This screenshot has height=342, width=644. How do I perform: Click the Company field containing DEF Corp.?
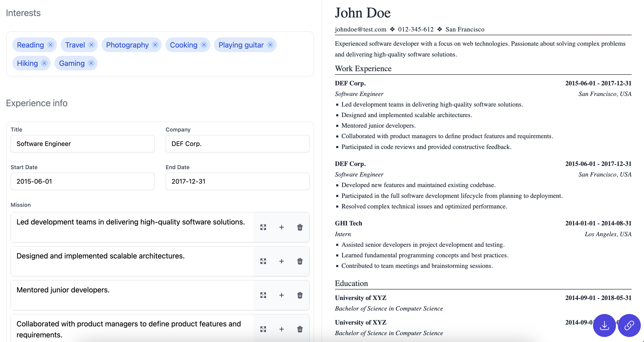pos(237,144)
